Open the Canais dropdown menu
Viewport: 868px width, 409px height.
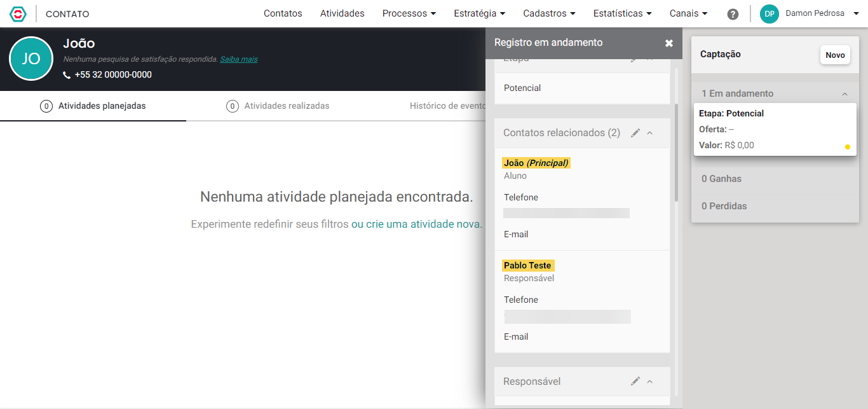coord(689,13)
